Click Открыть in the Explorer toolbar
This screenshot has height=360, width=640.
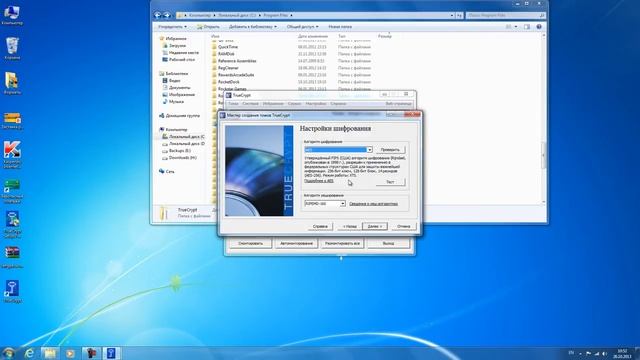(x=208, y=27)
